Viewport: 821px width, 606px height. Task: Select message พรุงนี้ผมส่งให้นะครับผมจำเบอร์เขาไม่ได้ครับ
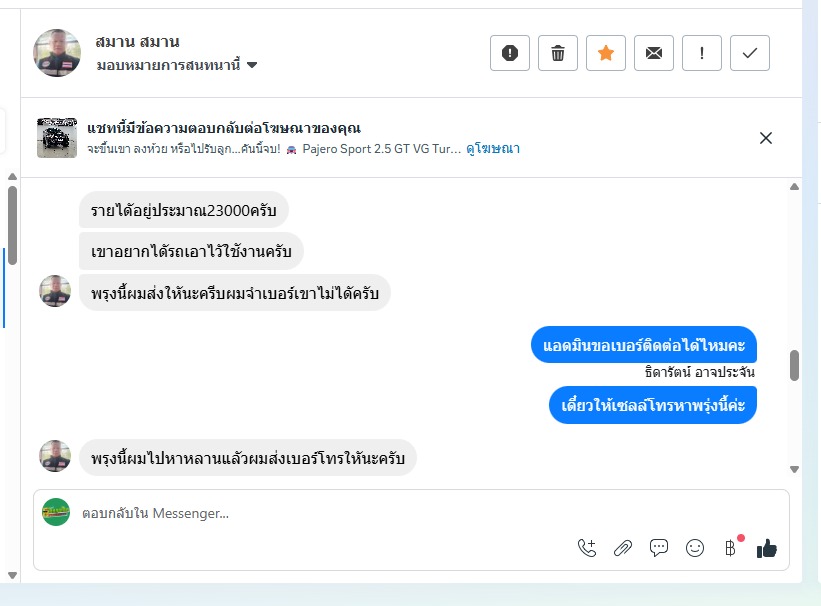pos(235,293)
